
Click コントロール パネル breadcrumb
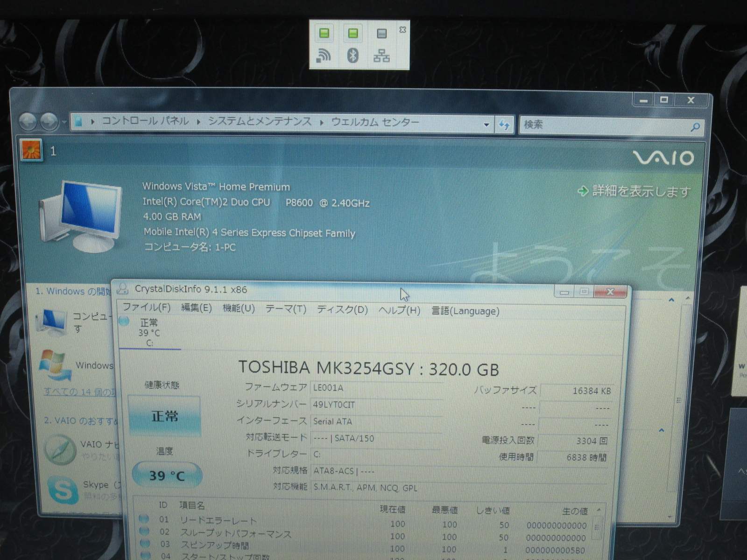145,121
